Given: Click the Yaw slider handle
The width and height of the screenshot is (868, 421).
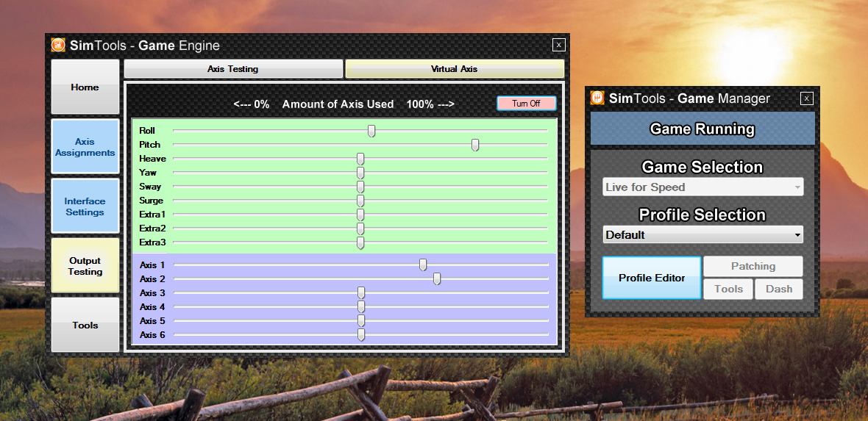Looking at the screenshot, I should coord(360,173).
